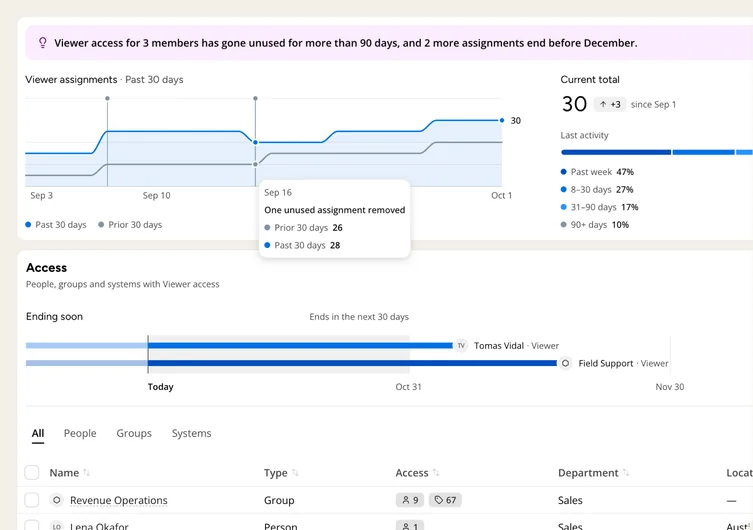Open Tomas Vidal Viewer assignment label
The width and height of the screenshot is (753, 530).
pyautogui.click(x=516, y=346)
